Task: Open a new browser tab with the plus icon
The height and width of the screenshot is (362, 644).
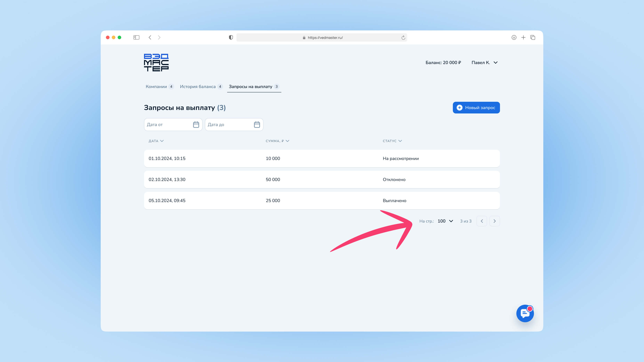Action: pyautogui.click(x=523, y=37)
